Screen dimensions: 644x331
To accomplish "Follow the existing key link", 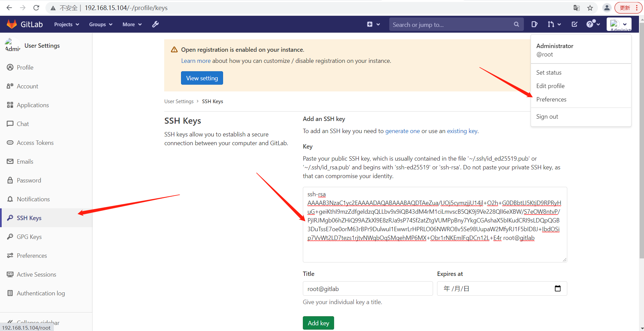I will coord(462,131).
